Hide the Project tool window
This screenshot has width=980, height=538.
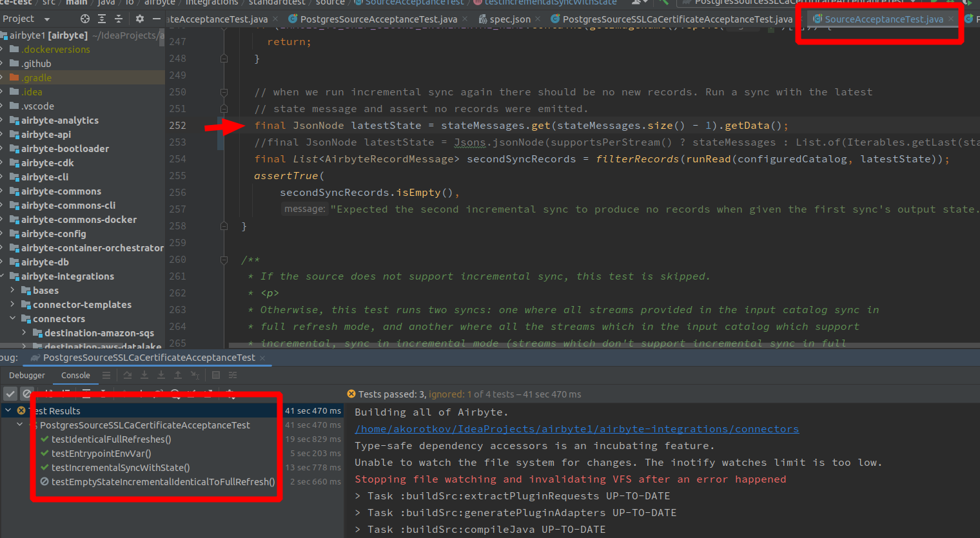tap(156, 19)
